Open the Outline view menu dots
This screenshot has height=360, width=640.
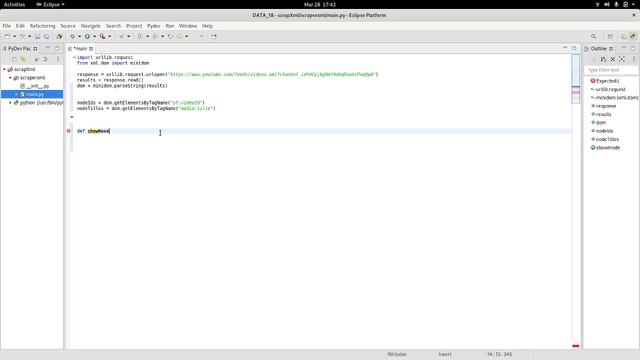(x=634, y=59)
